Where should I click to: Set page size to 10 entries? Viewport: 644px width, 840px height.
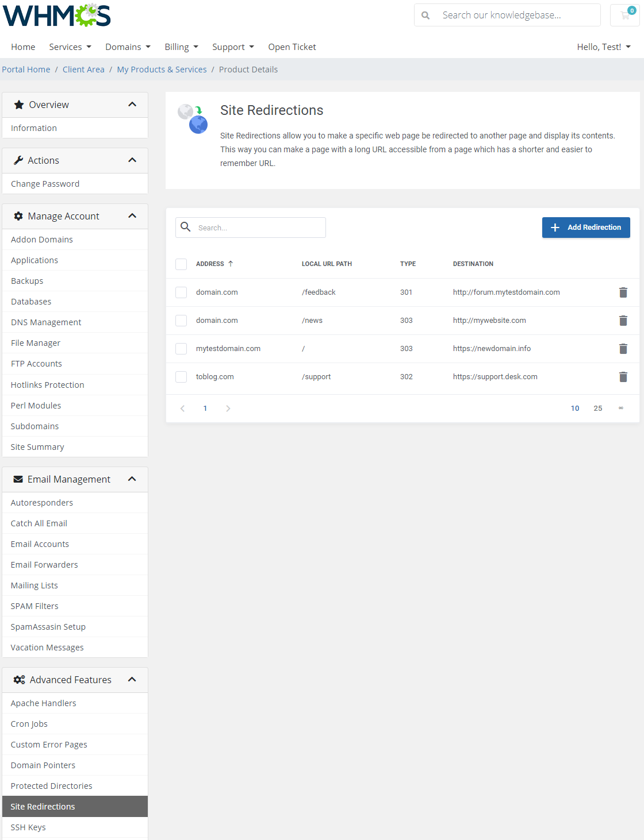point(575,409)
